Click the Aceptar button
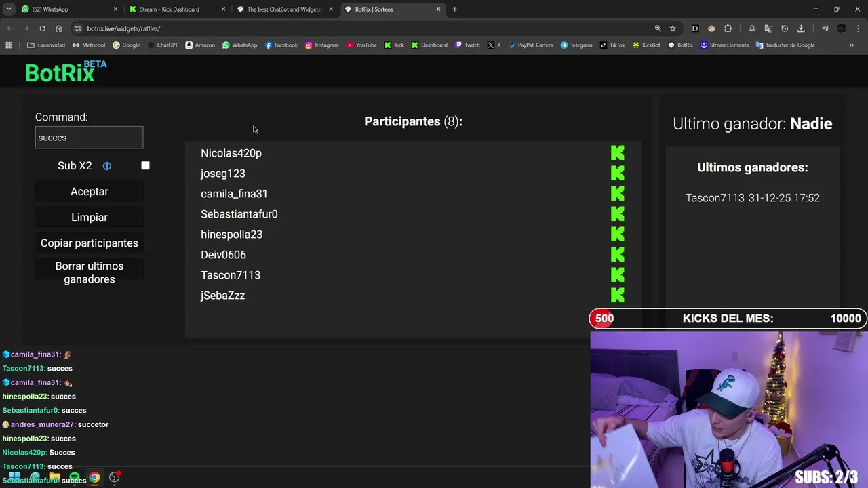 point(90,192)
